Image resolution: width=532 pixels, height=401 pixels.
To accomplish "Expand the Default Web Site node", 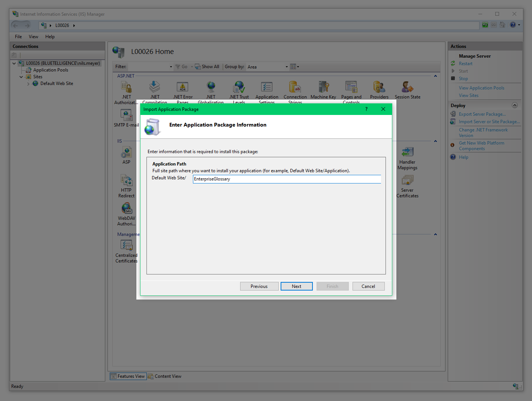I will click(x=28, y=84).
